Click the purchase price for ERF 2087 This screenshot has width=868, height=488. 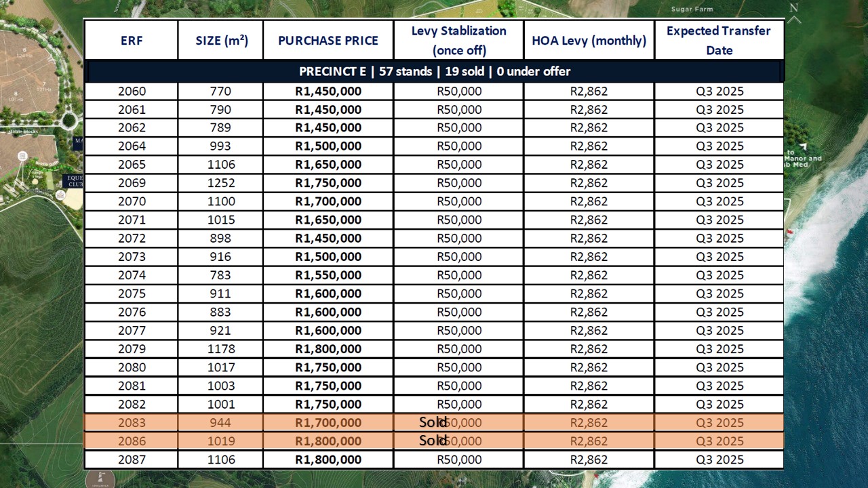pyautogui.click(x=328, y=459)
